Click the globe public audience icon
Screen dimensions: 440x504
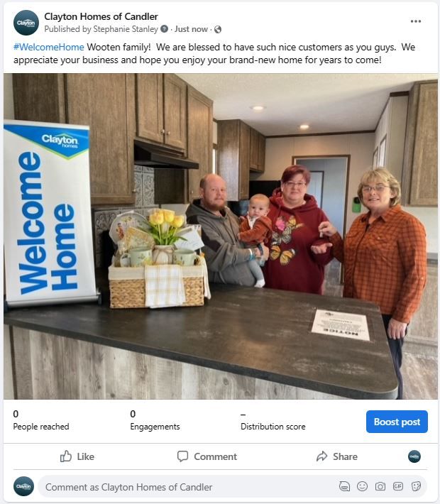coord(218,29)
